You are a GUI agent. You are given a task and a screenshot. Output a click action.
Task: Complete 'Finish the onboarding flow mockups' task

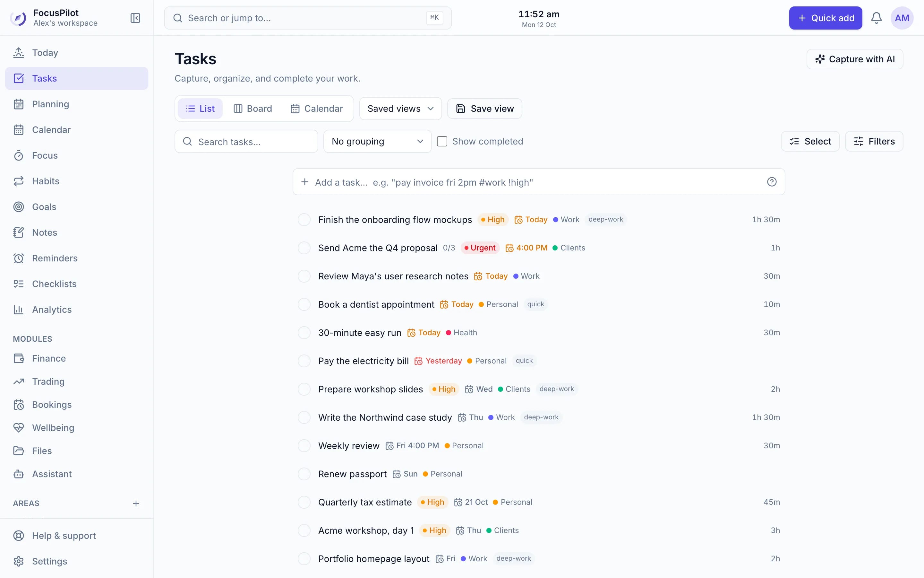[x=304, y=220]
